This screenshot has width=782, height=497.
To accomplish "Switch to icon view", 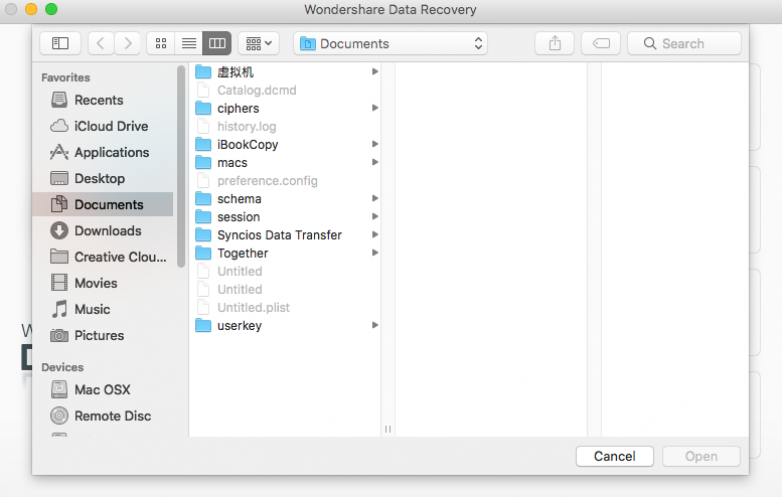I will click(x=161, y=43).
